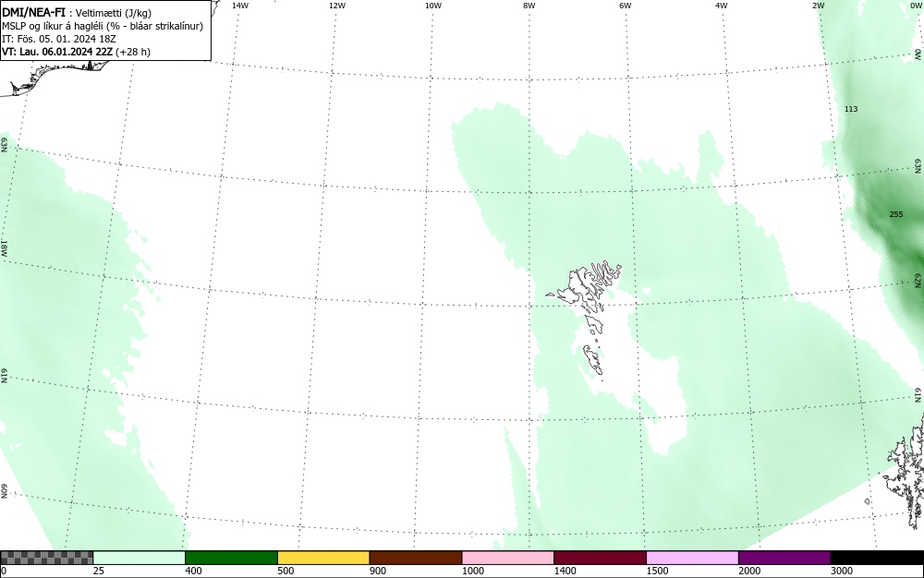This screenshot has width=924, height=578.
Task: Click the 62N label on right edge
Action: point(918,280)
